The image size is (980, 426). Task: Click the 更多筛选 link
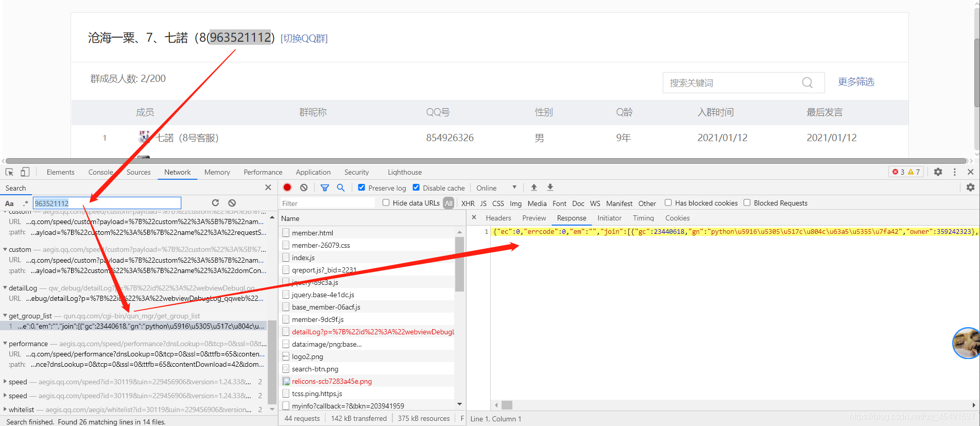coord(856,82)
